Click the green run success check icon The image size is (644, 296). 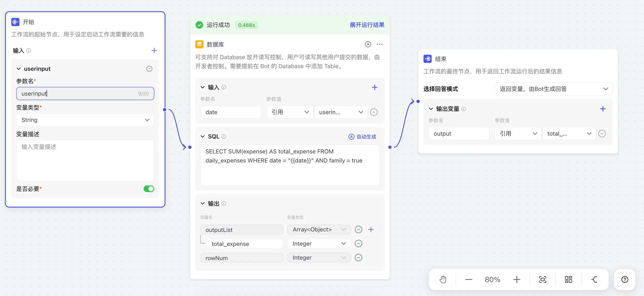pos(199,25)
